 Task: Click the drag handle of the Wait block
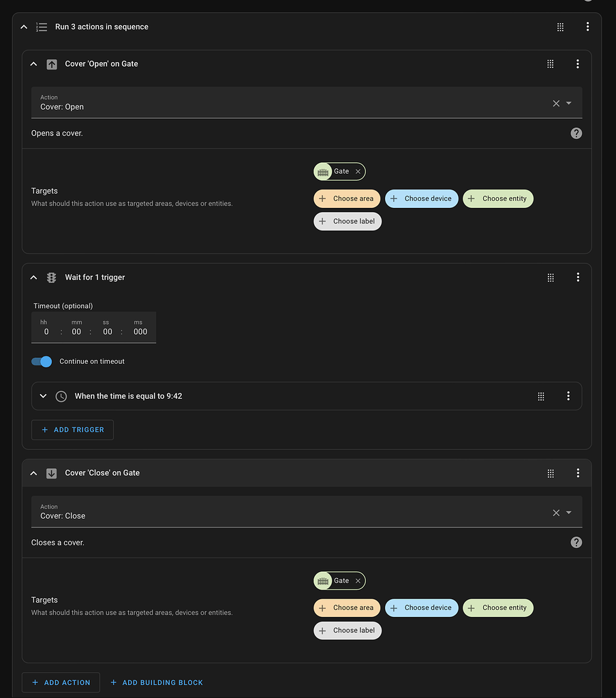point(550,277)
